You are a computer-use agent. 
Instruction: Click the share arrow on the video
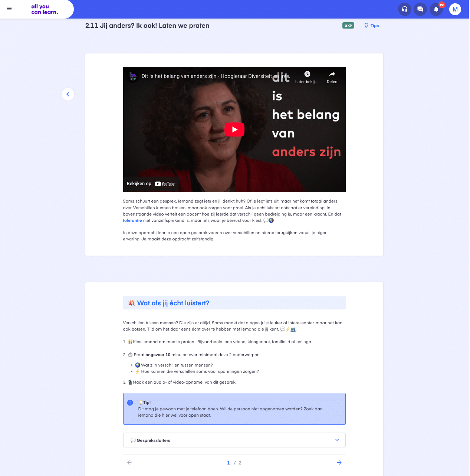[332, 75]
